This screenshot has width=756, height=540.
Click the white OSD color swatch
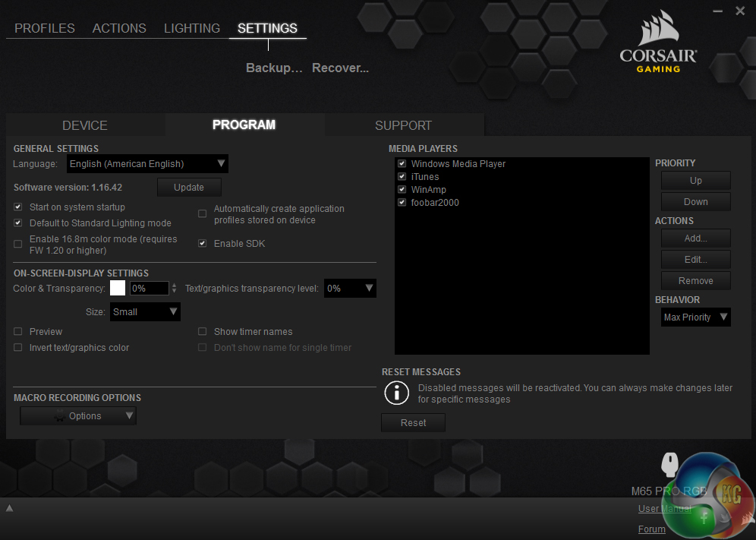(x=118, y=288)
